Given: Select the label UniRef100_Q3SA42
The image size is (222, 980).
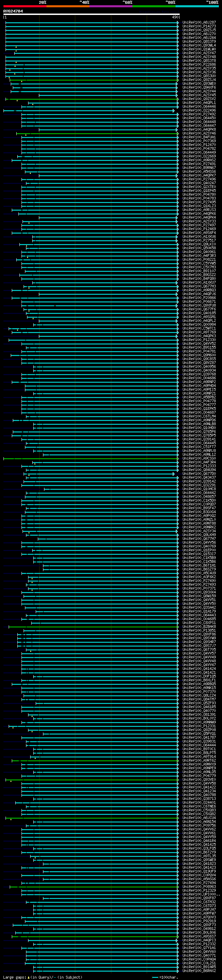Looking at the screenshot, I should pos(199,608).
